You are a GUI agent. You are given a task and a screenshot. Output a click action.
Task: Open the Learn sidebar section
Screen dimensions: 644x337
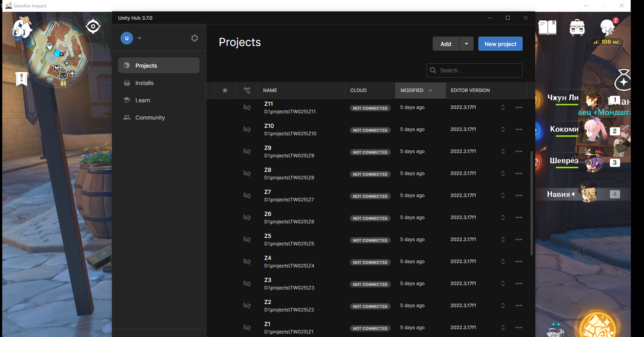pyautogui.click(x=159, y=100)
